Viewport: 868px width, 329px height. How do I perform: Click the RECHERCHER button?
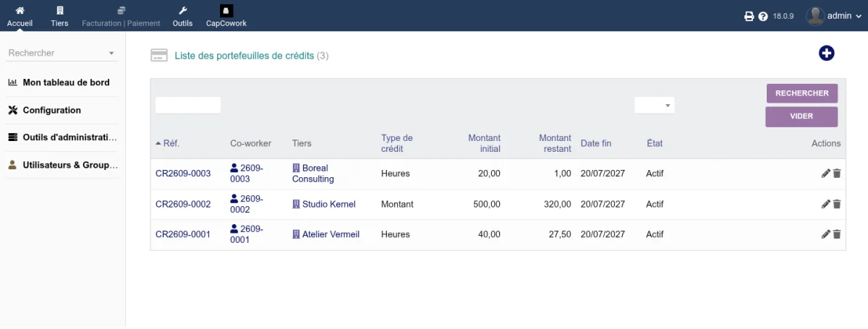tap(802, 93)
